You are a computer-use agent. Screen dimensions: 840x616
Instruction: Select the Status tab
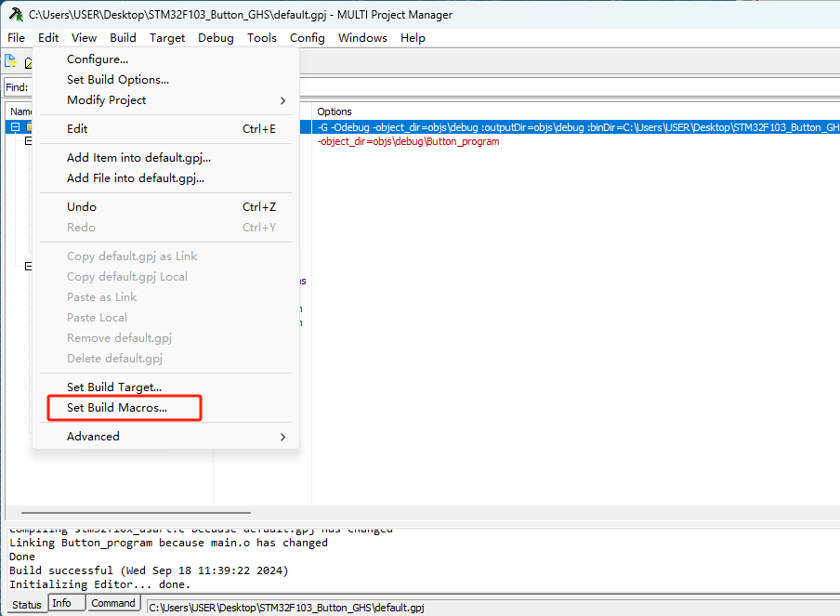27,605
